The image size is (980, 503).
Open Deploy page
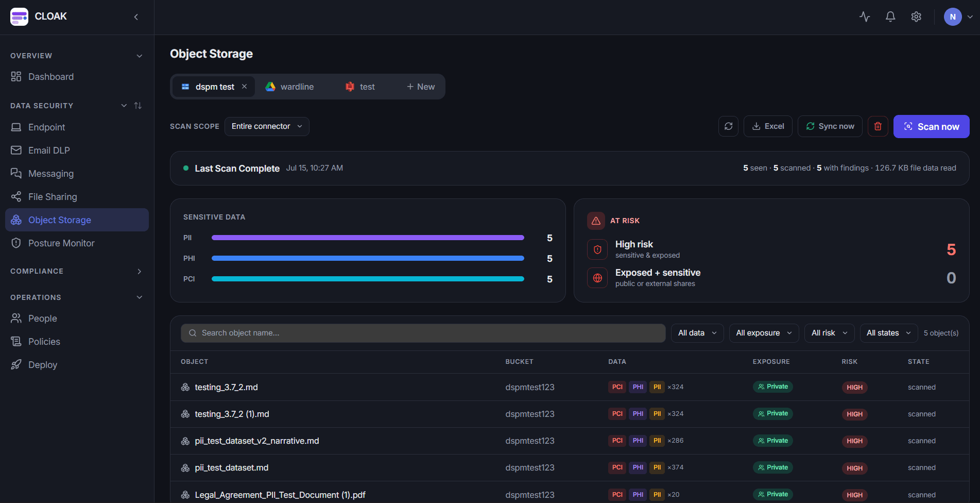77,365
